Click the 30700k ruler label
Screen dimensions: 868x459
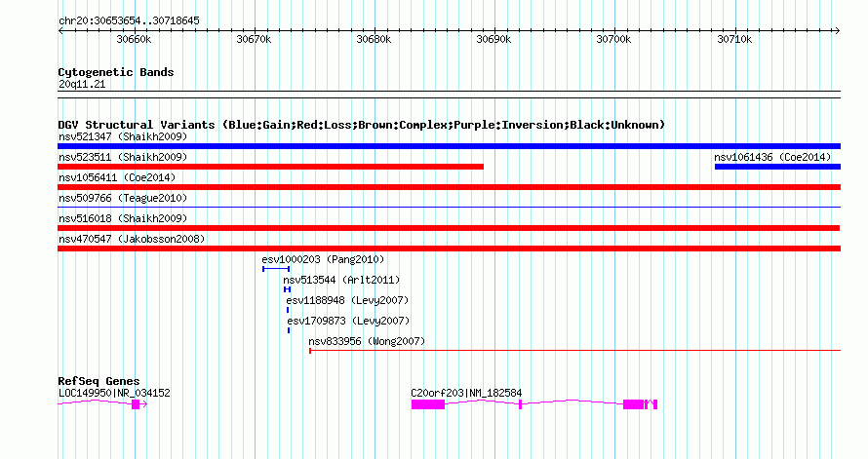613,39
